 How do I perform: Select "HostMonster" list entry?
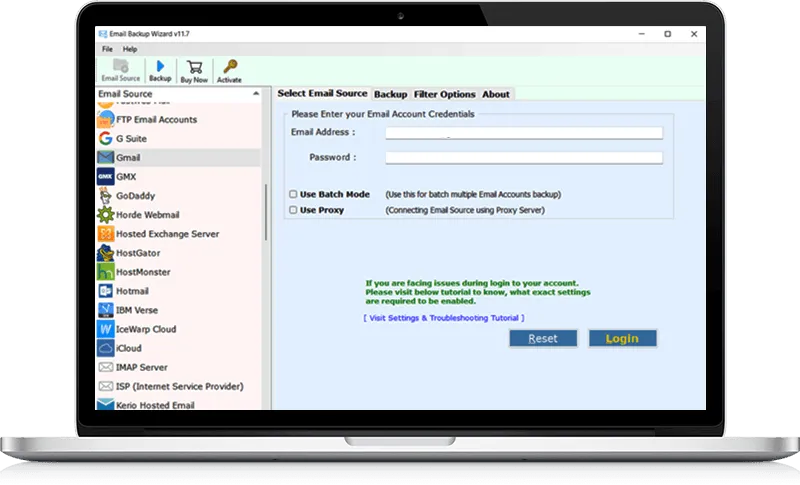[x=179, y=272]
